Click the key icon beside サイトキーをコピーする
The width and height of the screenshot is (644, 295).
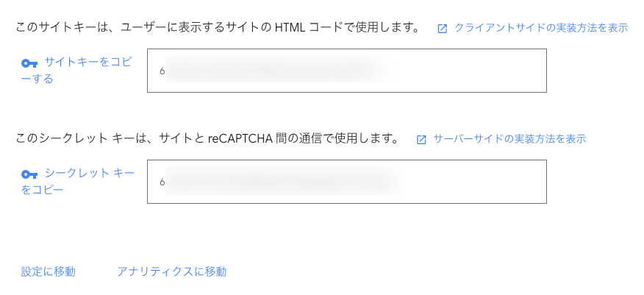[x=29, y=63]
